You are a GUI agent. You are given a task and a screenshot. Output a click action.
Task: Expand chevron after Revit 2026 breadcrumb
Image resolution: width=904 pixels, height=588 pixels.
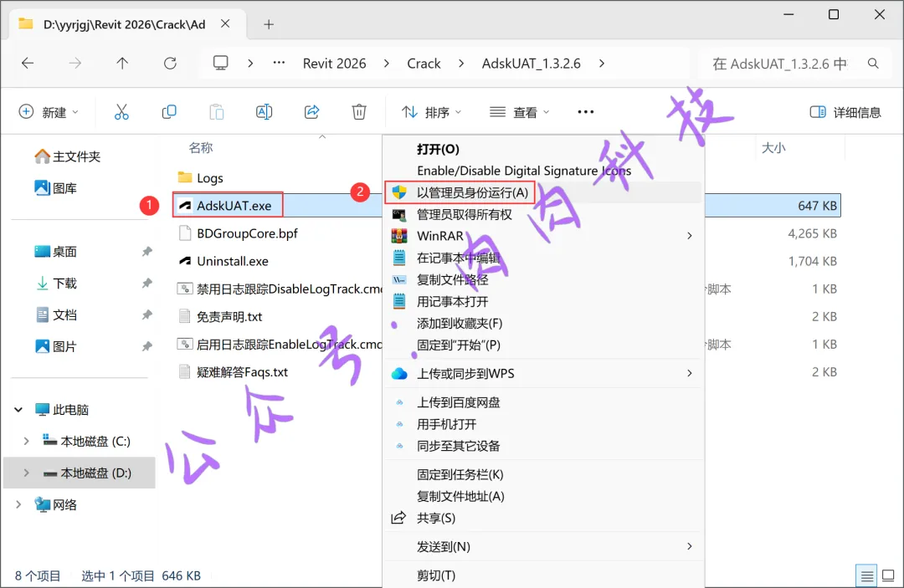coord(386,64)
